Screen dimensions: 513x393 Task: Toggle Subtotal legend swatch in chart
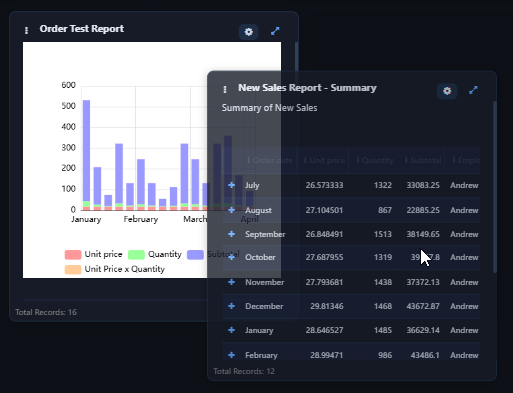pyautogui.click(x=195, y=255)
